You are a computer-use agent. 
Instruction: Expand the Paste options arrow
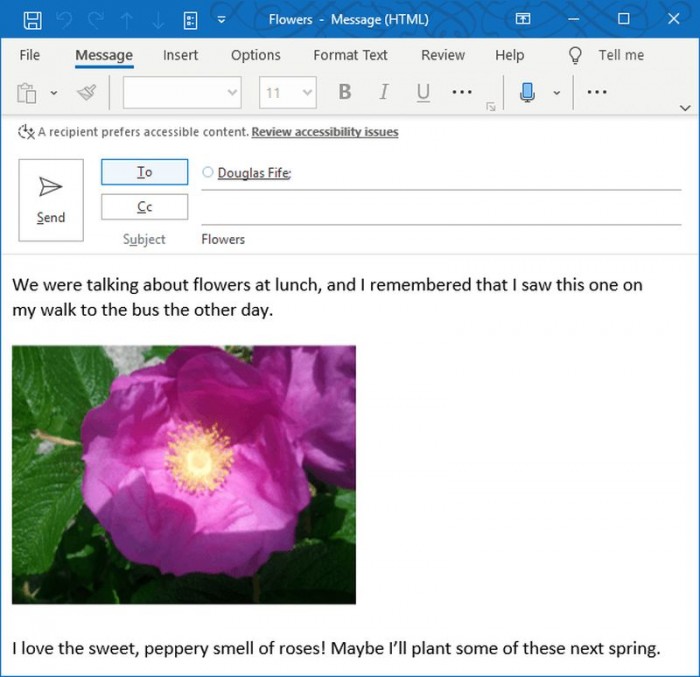point(54,93)
